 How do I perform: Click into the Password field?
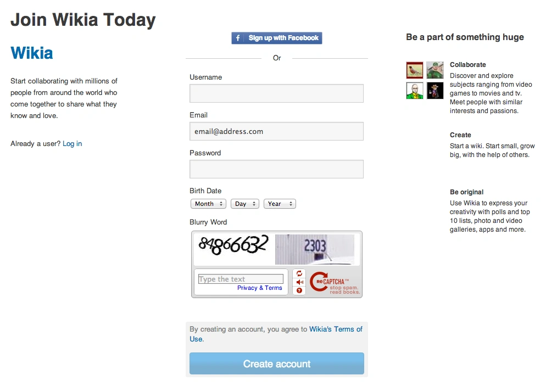tap(276, 169)
